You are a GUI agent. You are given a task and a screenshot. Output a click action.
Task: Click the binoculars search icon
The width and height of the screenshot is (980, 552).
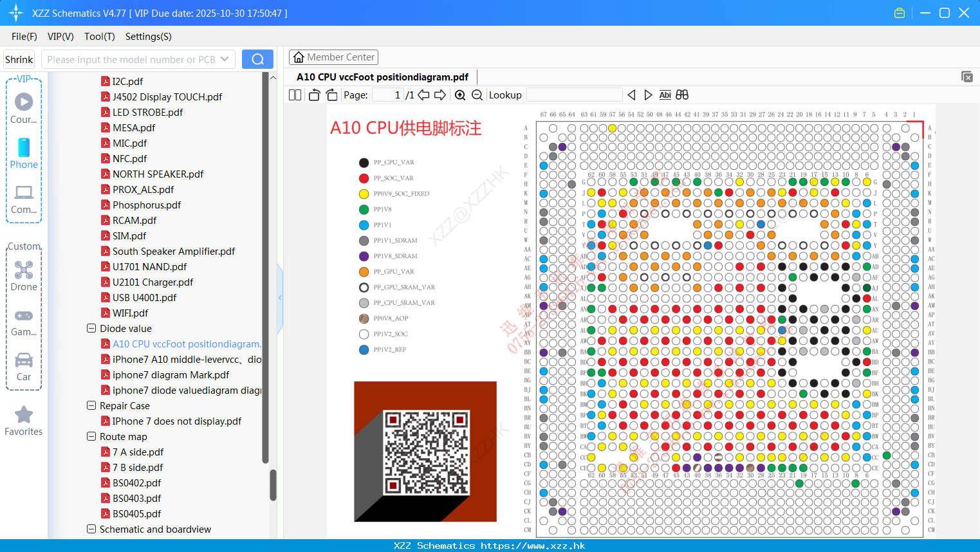[682, 95]
